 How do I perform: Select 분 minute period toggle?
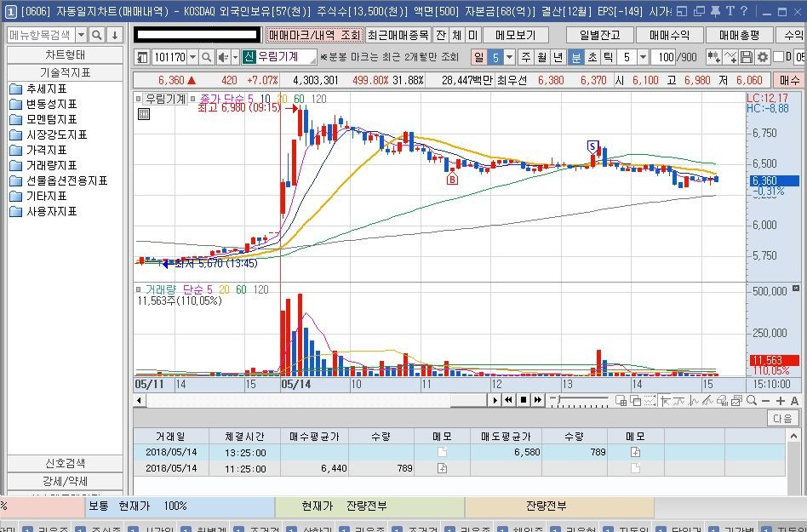(x=576, y=57)
